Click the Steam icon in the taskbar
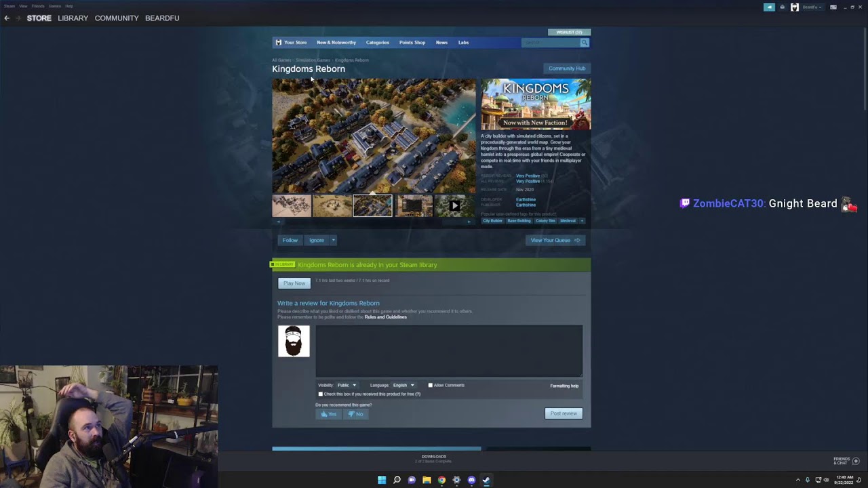Screen dimensions: 868x488 pos(486,480)
